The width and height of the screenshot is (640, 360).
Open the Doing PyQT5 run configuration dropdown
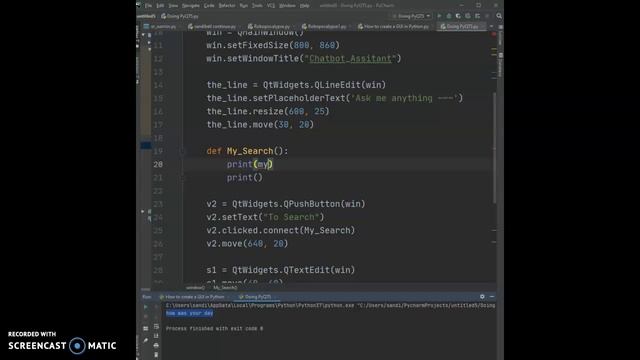click(411, 16)
